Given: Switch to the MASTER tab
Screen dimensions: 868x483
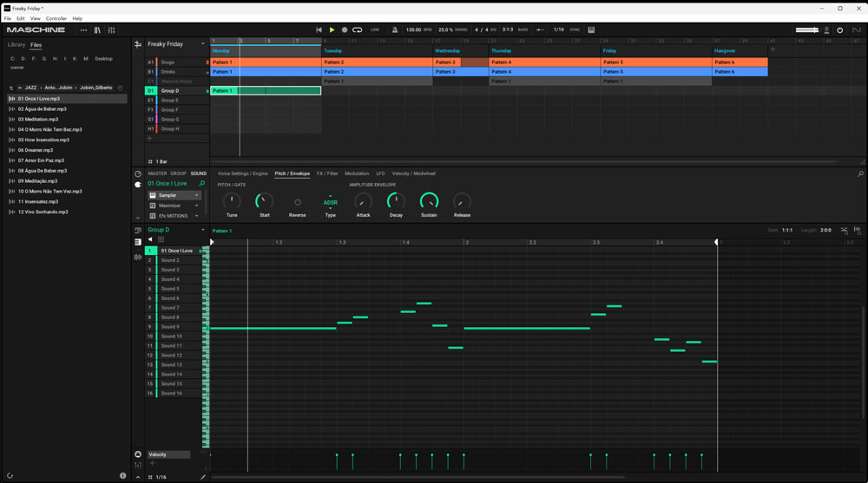Looking at the screenshot, I should click(157, 173).
